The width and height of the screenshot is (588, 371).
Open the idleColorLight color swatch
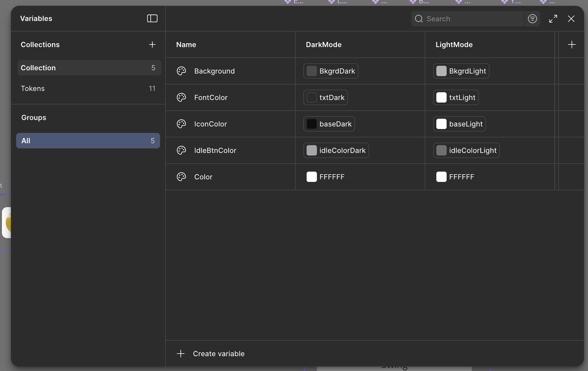[x=442, y=150]
